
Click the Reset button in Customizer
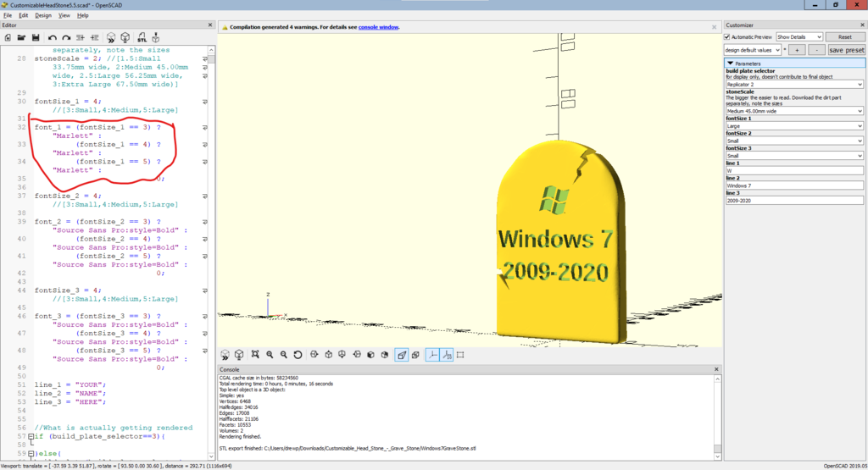(x=845, y=37)
